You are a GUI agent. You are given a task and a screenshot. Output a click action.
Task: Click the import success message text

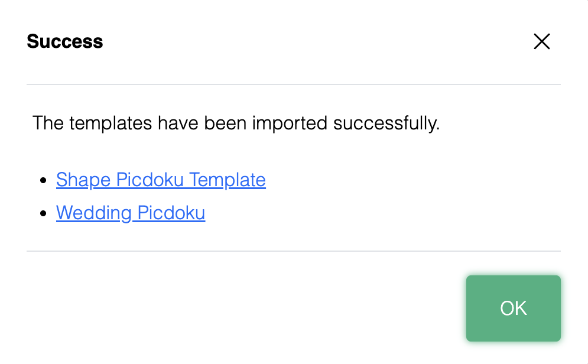pyautogui.click(x=236, y=123)
